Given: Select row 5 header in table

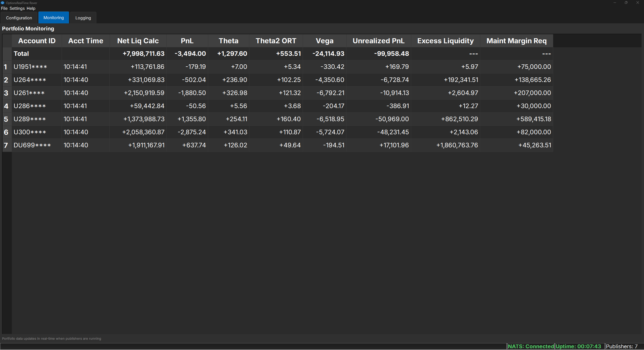Looking at the screenshot, I should point(6,119).
